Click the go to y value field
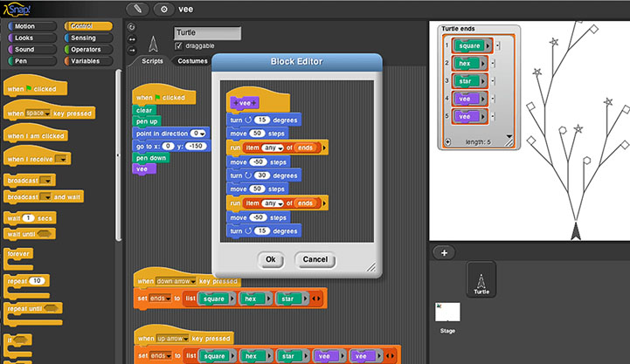630x364 pixels. (196, 146)
